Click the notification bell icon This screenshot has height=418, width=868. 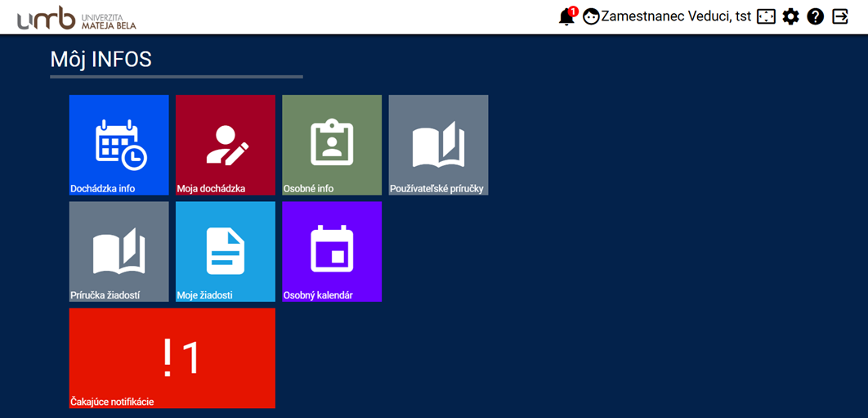(566, 17)
